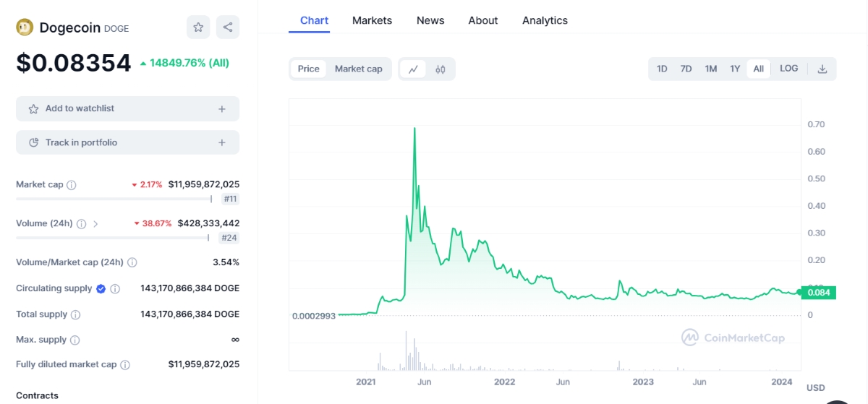The width and height of the screenshot is (868, 404).
Task: Click the verified circulating supply badge
Action: [x=101, y=288]
